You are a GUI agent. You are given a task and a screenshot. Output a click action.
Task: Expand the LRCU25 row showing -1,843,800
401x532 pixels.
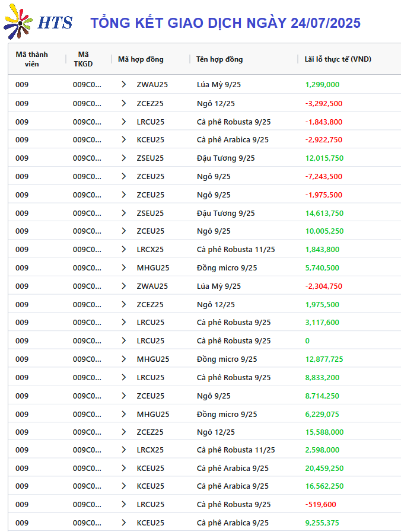pyautogui.click(x=124, y=122)
